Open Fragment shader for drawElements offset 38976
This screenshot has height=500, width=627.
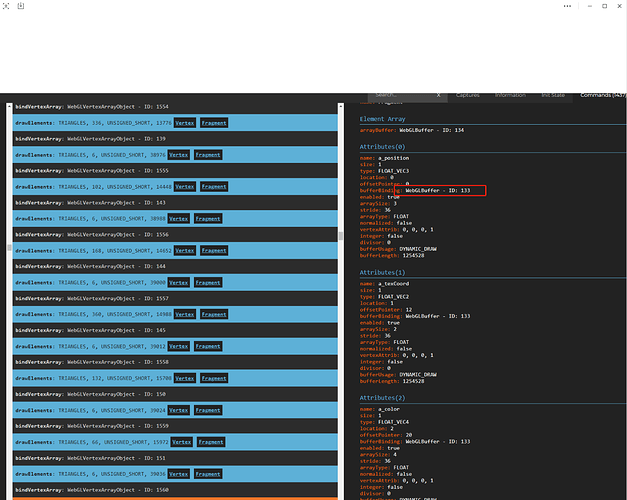click(208, 155)
